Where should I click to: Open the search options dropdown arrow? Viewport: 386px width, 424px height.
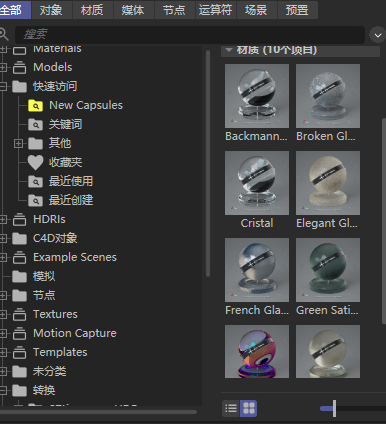pos(378,35)
